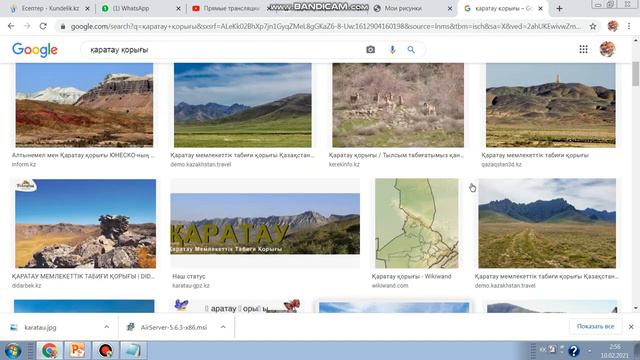The height and width of the screenshot is (360, 640).
Task: Close the Мои рисунки tab
Action: (x=450, y=8)
